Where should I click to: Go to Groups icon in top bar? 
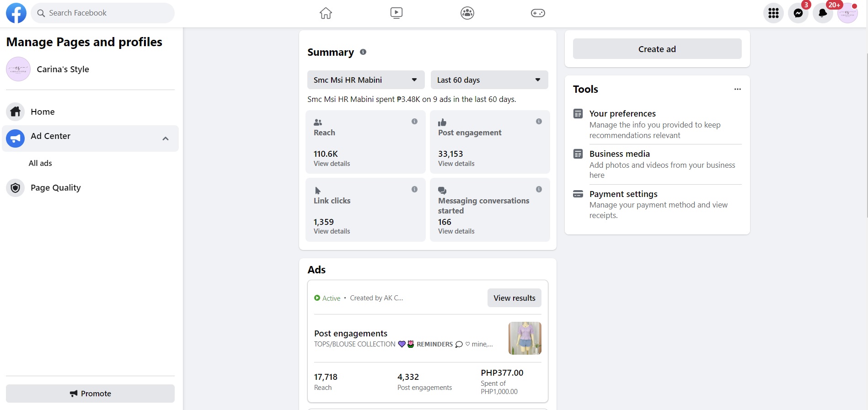[x=467, y=13]
